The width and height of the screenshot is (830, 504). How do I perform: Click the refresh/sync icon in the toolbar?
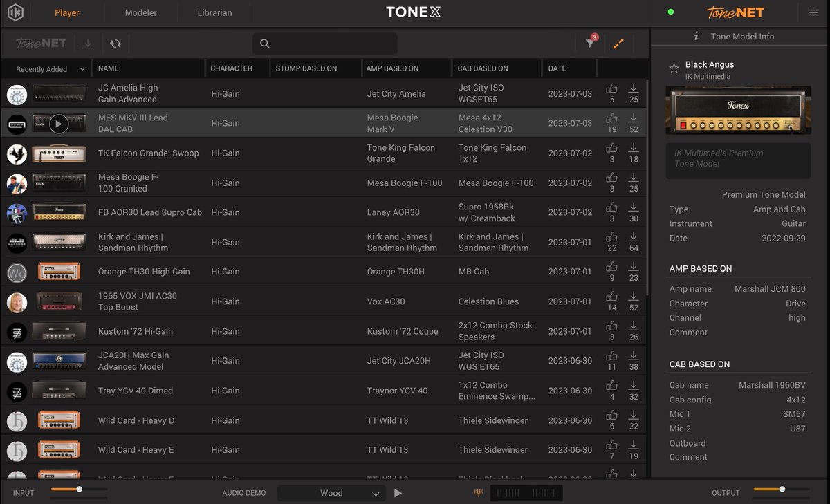[116, 43]
